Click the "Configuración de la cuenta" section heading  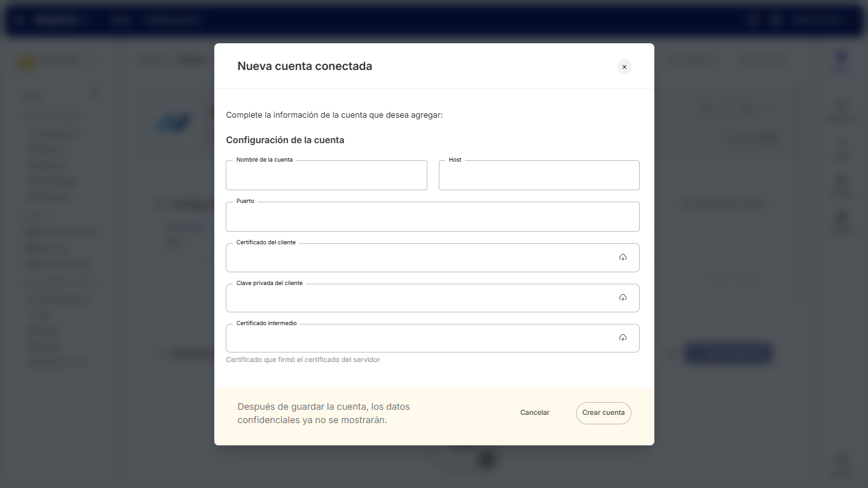[x=285, y=140]
